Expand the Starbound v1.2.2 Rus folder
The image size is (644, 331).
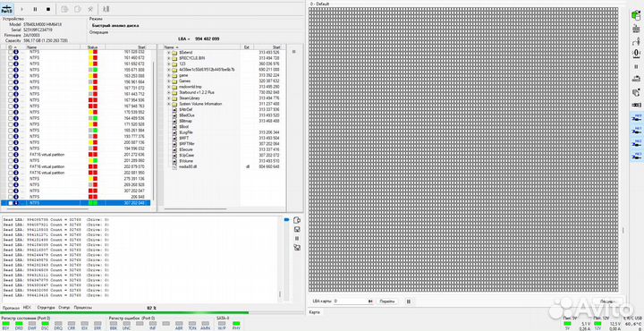pos(168,92)
